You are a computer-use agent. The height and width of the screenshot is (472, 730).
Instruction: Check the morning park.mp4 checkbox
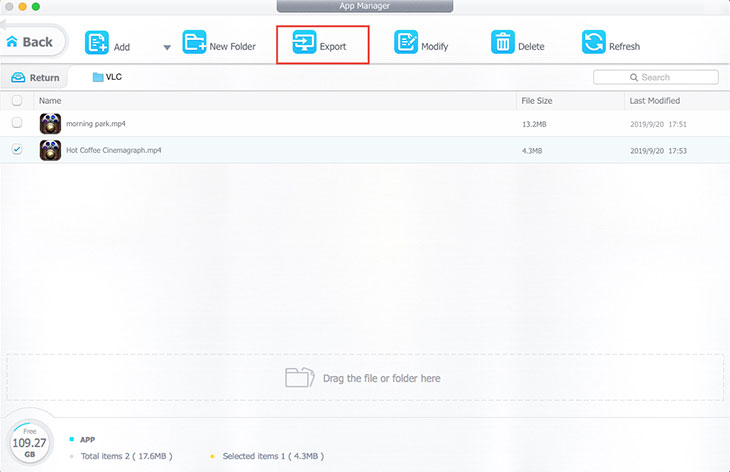click(x=16, y=123)
